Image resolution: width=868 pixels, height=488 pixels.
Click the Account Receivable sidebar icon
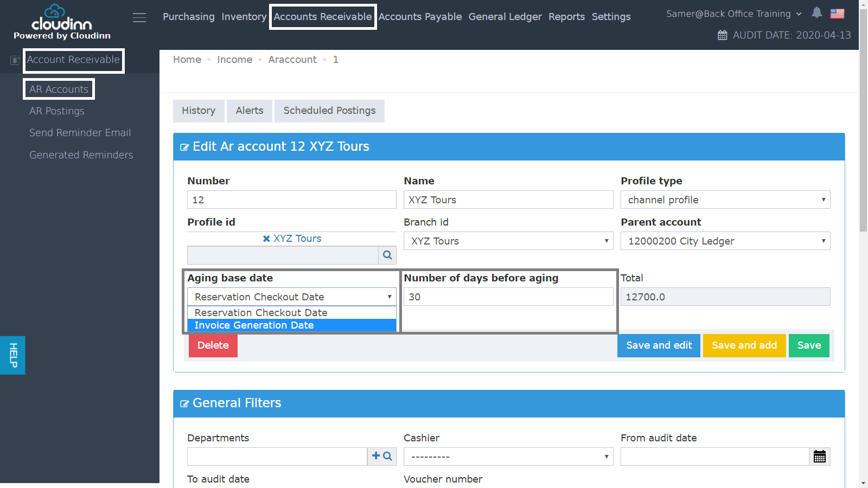pyautogui.click(x=15, y=60)
